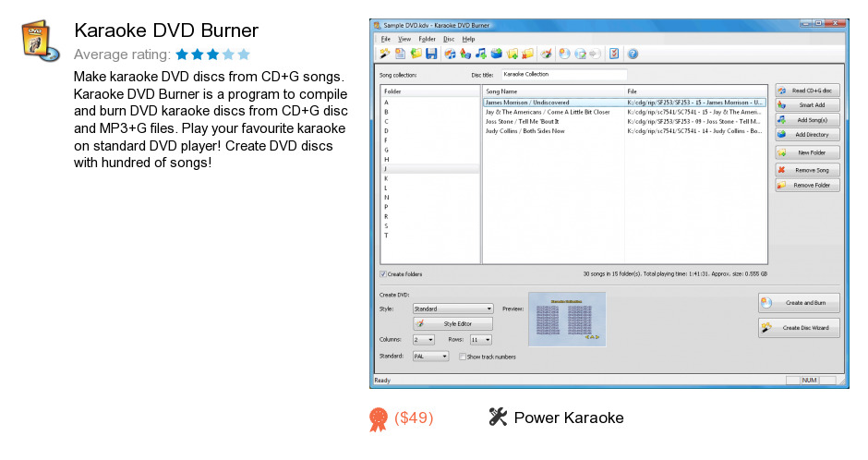Click the Karaoke DVD Burner product icon
This screenshot has height=460, width=868.
tap(41, 41)
